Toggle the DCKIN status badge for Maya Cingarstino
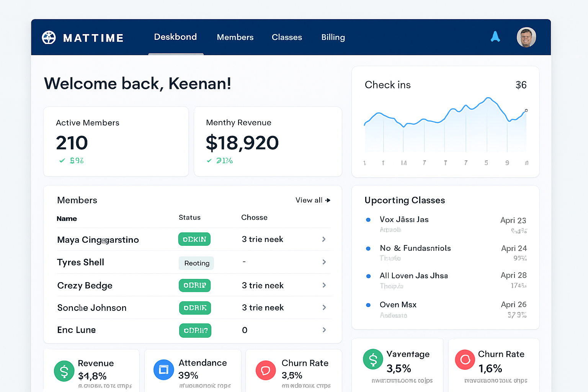 pos(194,239)
